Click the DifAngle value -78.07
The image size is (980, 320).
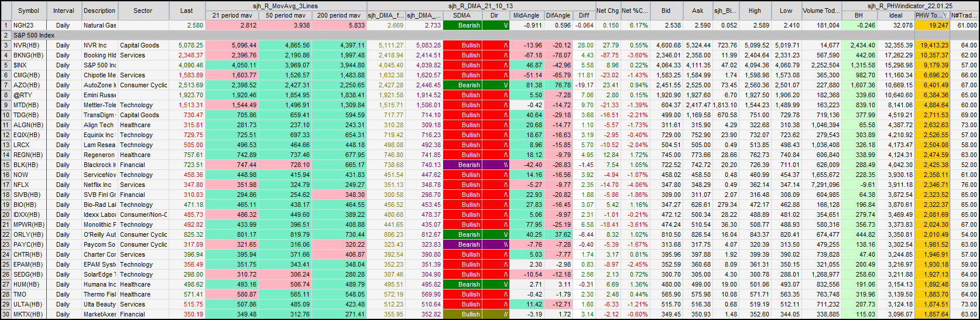(558, 55)
